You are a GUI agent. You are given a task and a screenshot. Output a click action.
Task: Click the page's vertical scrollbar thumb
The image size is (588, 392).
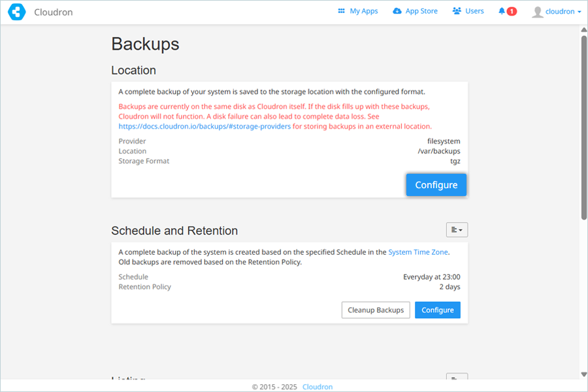click(x=584, y=127)
